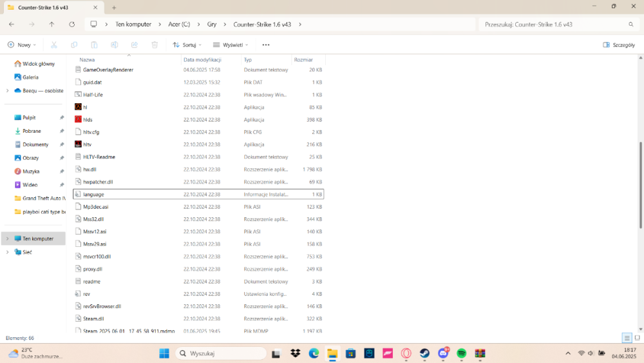Viewport: 644px width, 363px height.
Task: Click the vertical scrollbar thumb of file list
Action: (x=640, y=185)
